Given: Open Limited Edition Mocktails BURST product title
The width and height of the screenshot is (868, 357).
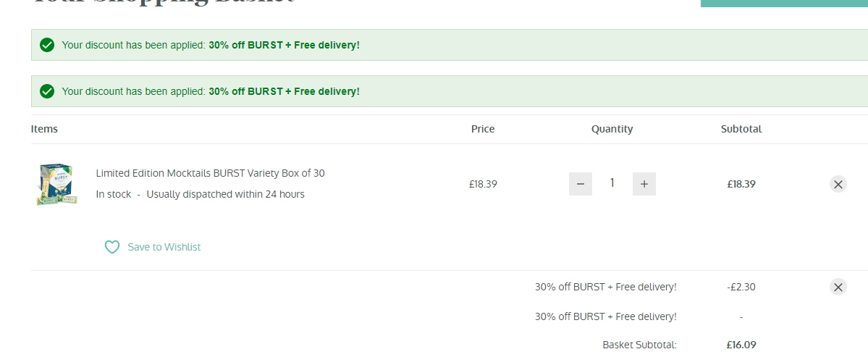Looking at the screenshot, I should click(211, 173).
